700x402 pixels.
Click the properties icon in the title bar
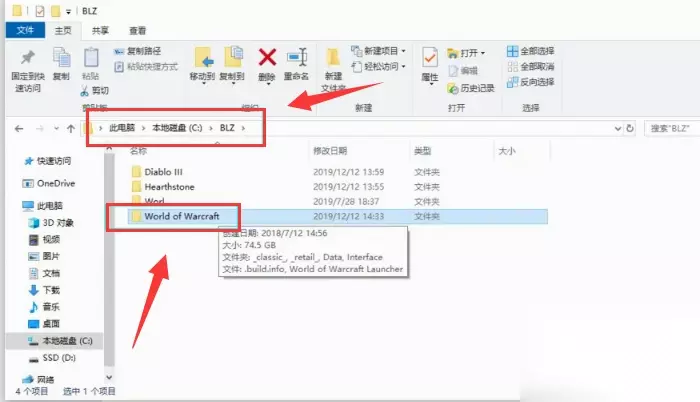pyautogui.click(x=40, y=11)
